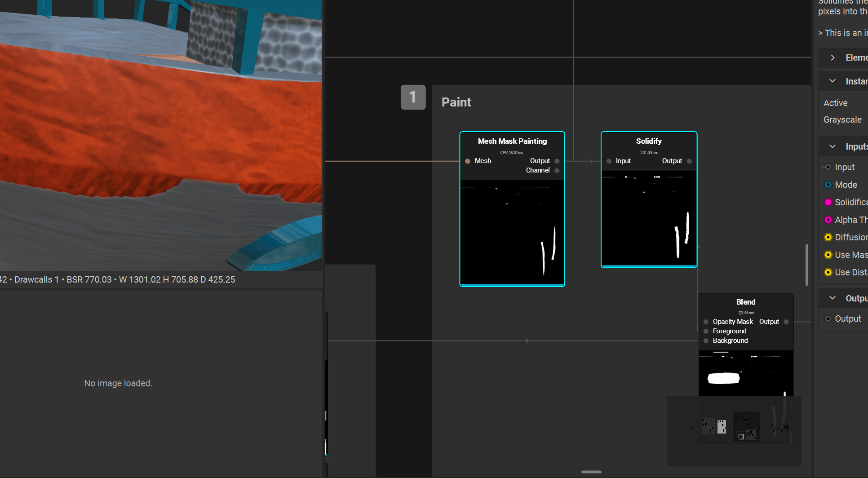Toggle the Mode input pin

pos(828,185)
